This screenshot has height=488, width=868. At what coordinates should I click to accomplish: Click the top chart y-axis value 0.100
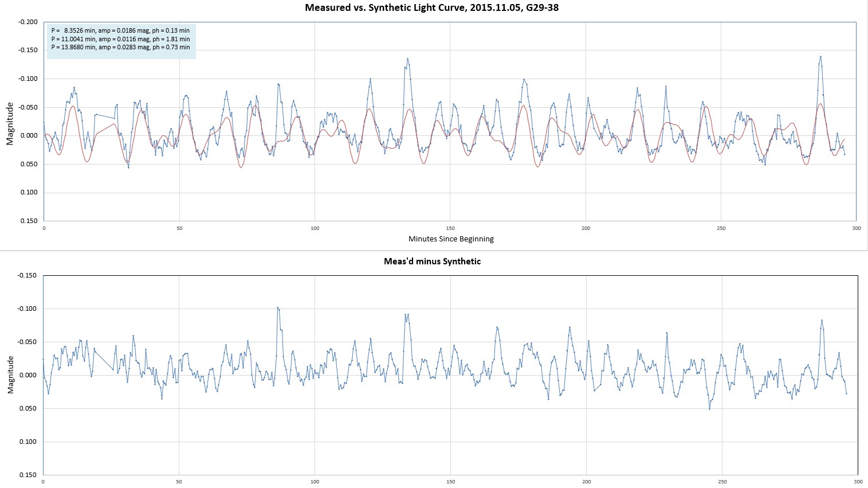pyautogui.click(x=29, y=193)
